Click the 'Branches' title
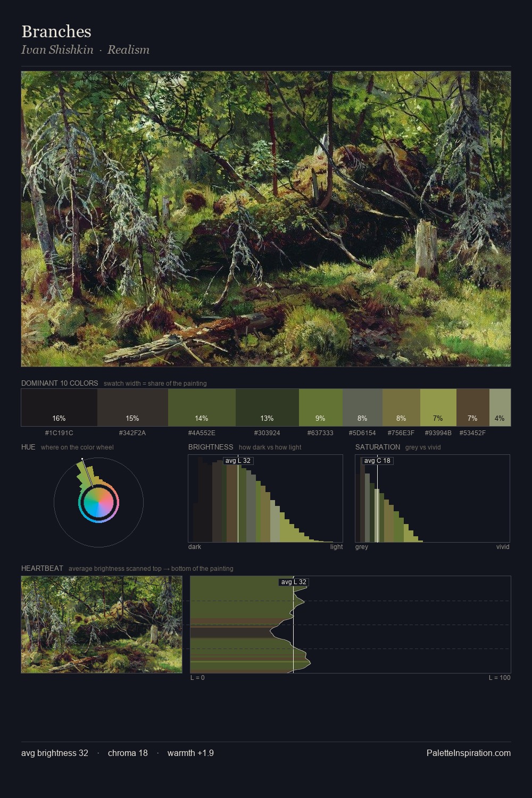This screenshot has width=532, height=798. point(56,31)
